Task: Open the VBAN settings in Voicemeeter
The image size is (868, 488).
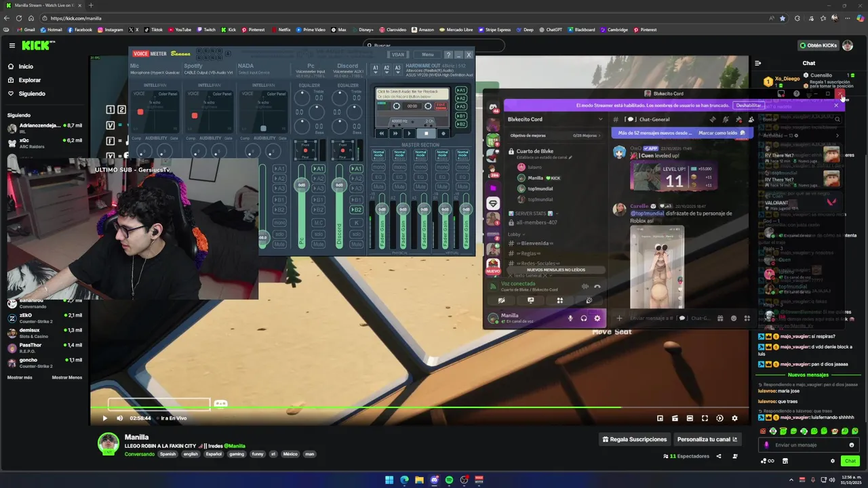Action: point(398,55)
